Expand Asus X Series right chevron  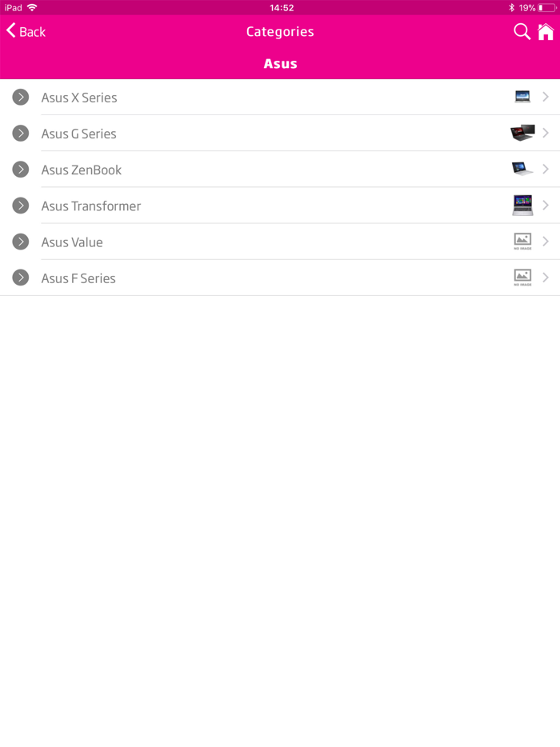546,97
